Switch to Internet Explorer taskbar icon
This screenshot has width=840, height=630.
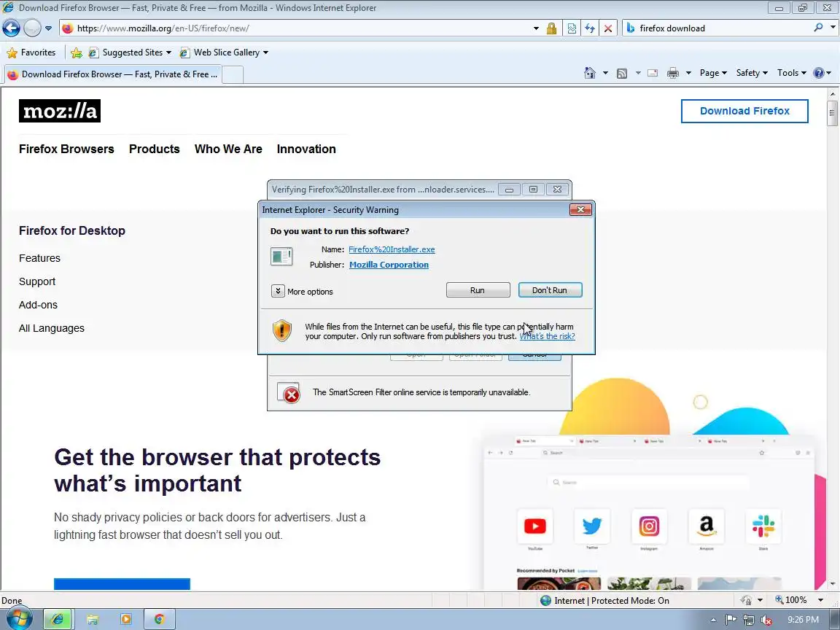pos(58,619)
